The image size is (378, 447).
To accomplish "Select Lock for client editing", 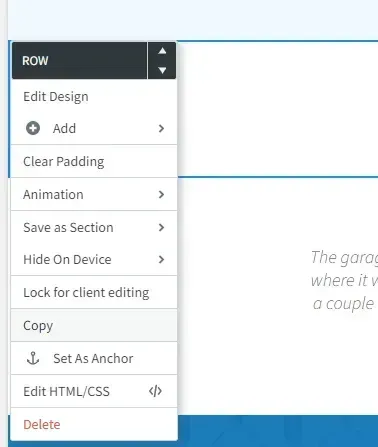I will coord(94,292).
